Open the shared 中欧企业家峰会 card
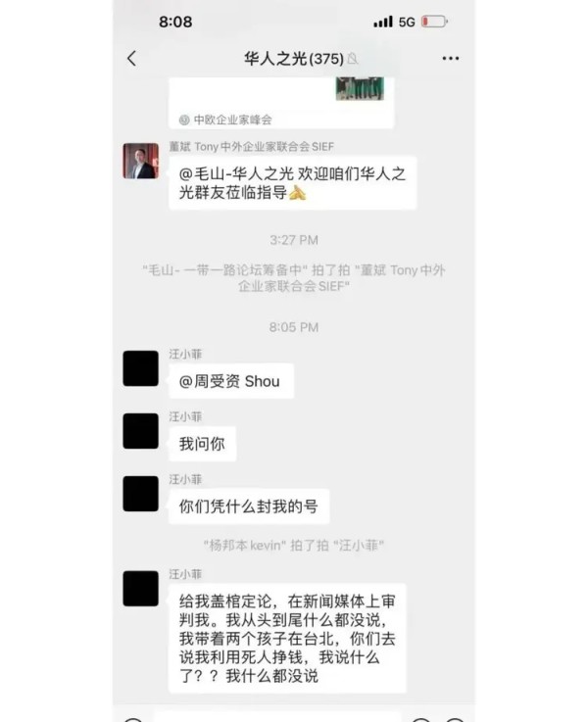This screenshot has height=722, width=588. (281, 103)
